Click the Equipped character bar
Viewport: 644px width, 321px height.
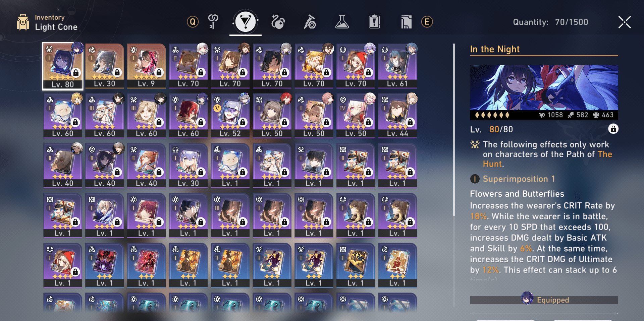[x=544, y=300]
